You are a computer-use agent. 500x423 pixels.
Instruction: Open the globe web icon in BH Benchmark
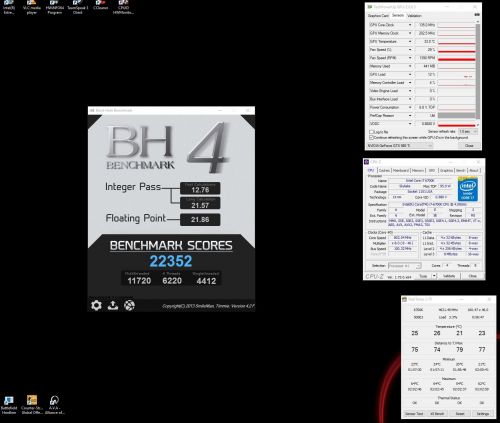pos(129,305)
